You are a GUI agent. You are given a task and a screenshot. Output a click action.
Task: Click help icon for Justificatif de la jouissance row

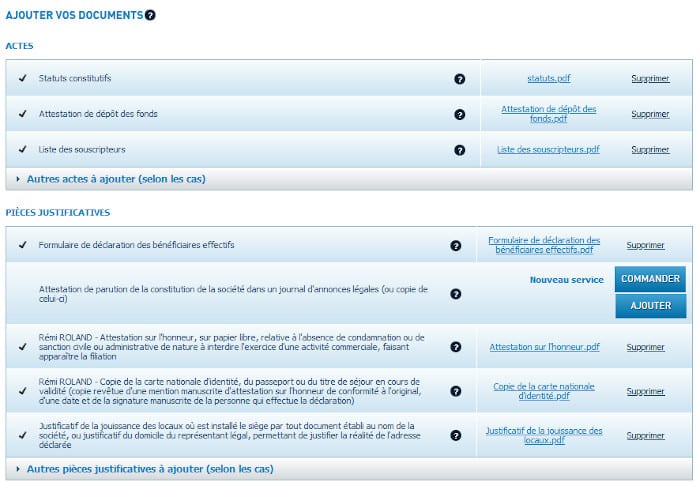tap(456, 436)
